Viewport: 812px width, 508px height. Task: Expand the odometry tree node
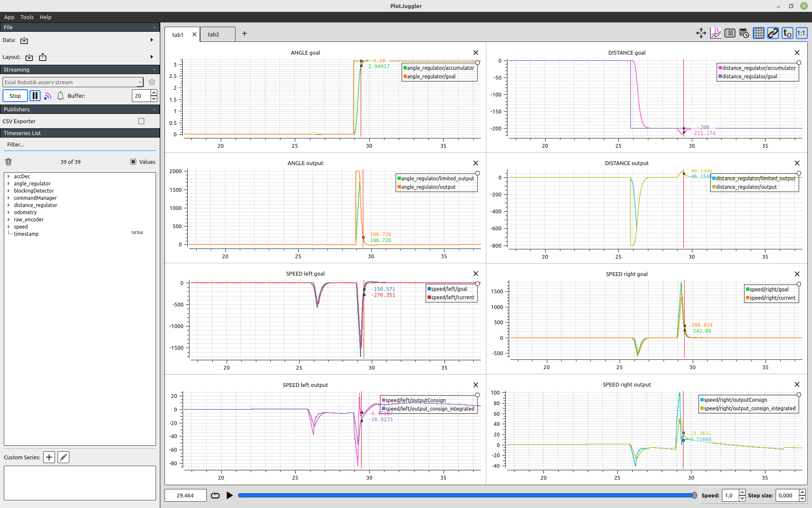point(9,213)
